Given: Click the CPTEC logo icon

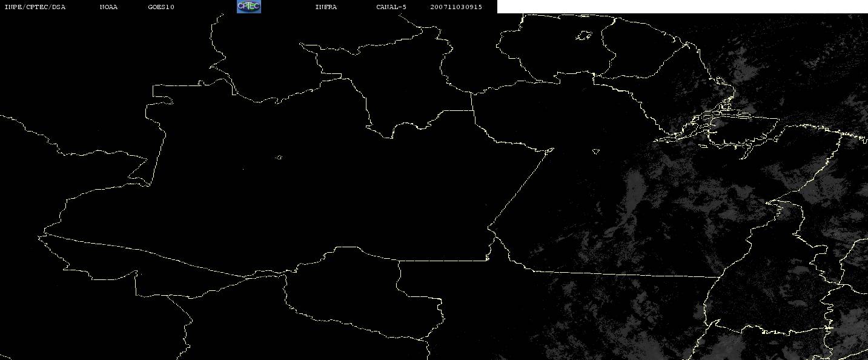Looking at the screenshot, I should pos(248,7).
